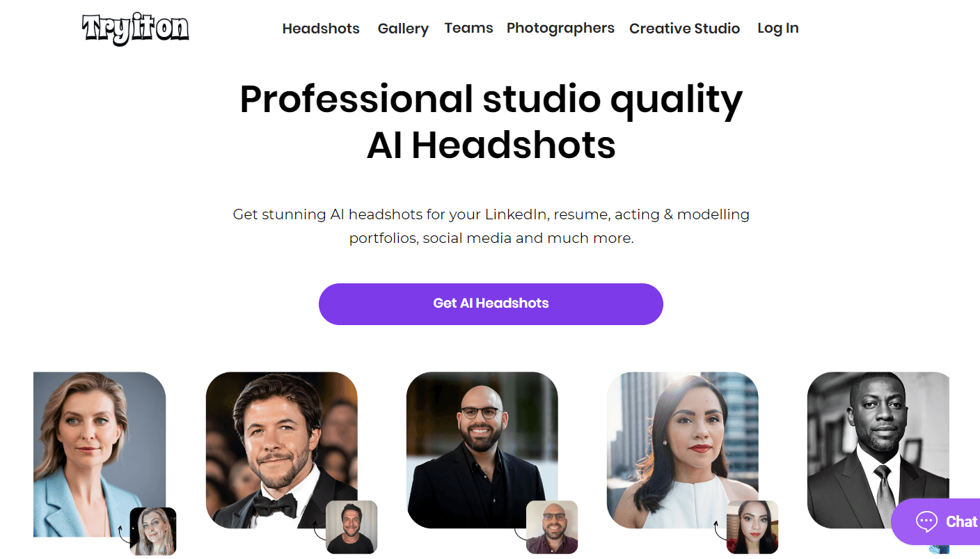Click the chat bubble icon
980x559 pixels.
pyautogui.click(x=926, y=521)
